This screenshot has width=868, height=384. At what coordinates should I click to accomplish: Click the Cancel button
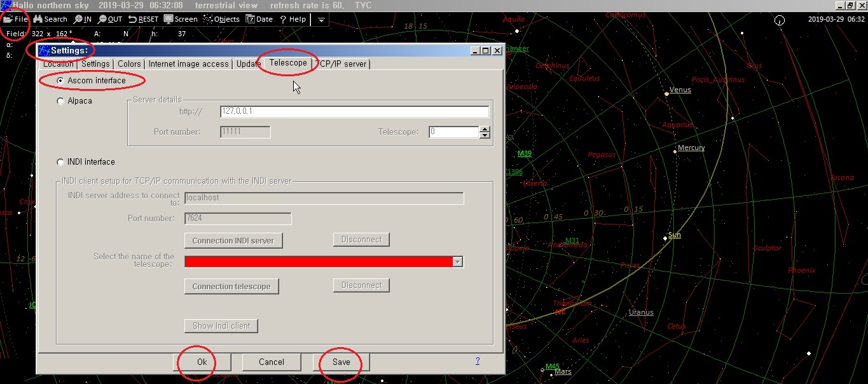click(271, 362)
